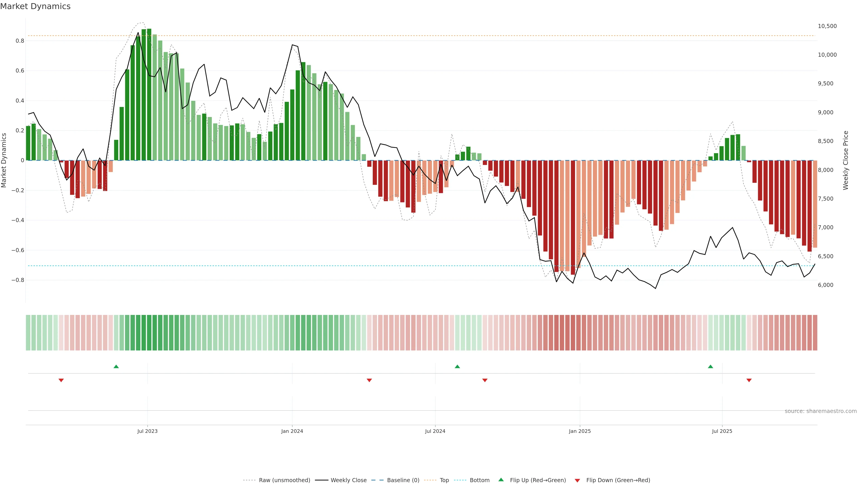Toggle the Bottom legend entry
The width and height of the screenshot is (868, 488).
(x=479, y=480)
